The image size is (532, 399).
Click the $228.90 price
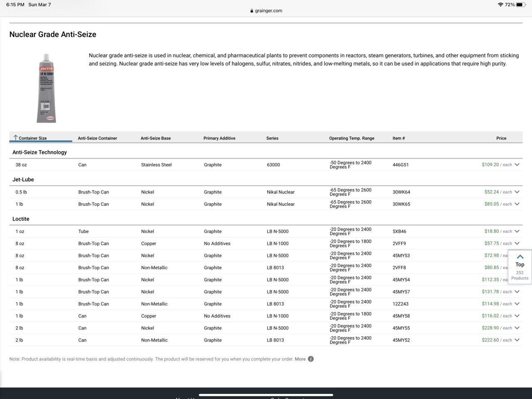click(490, 328)
